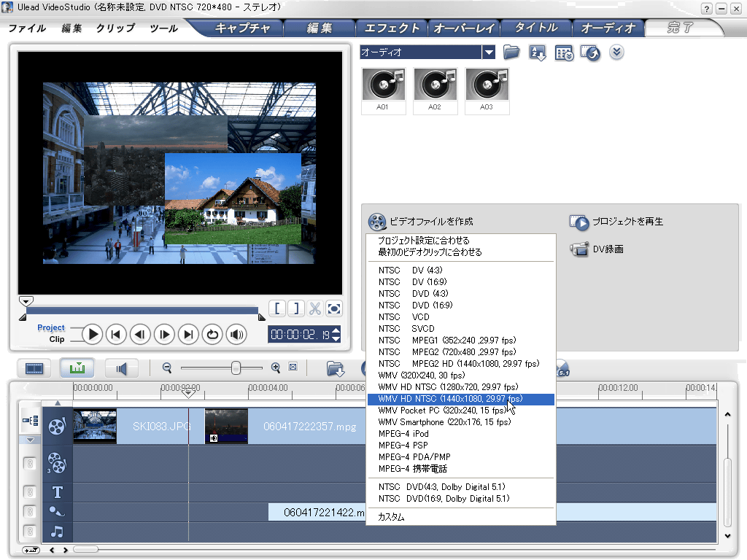The width and height of the screenshot is (747, 560).
Task: Open the system volume control
Action: [236, 335]
